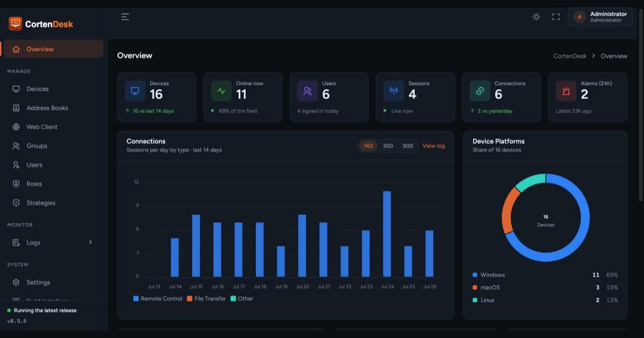644x338 pixels.
Task: Click the '69% of the fleet' text
Action: (x=238, y=111)
